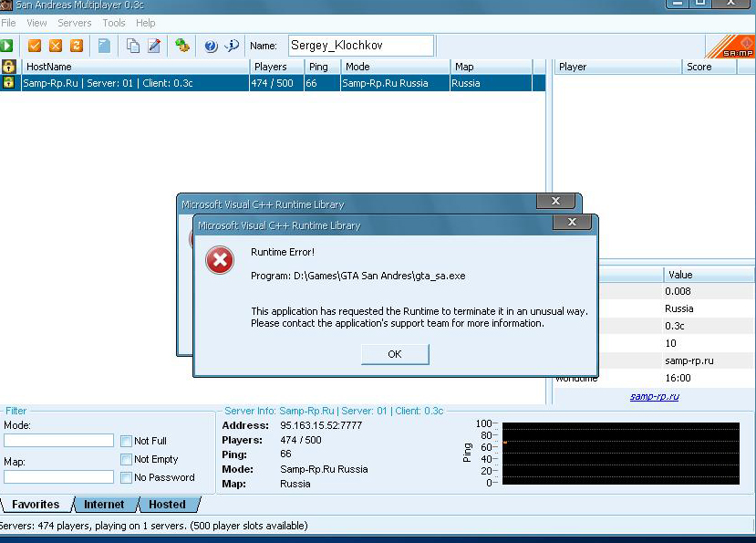Click the status bar servers summary text
756x543 pixels.
pos(154,526)
